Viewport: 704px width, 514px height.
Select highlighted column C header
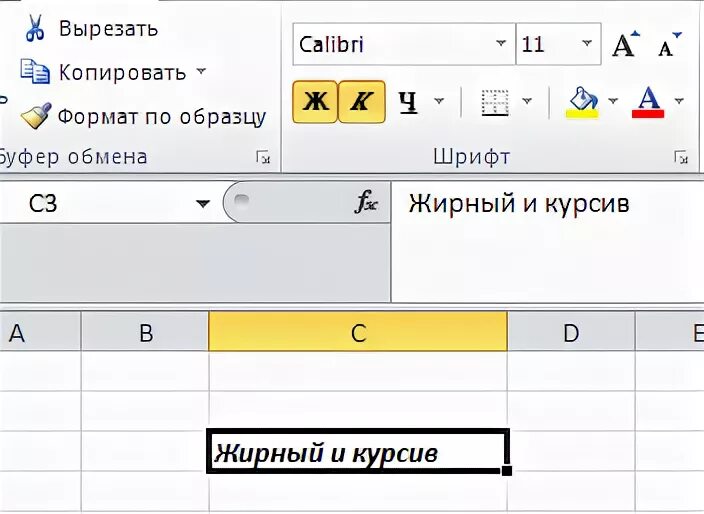point(358,333)
